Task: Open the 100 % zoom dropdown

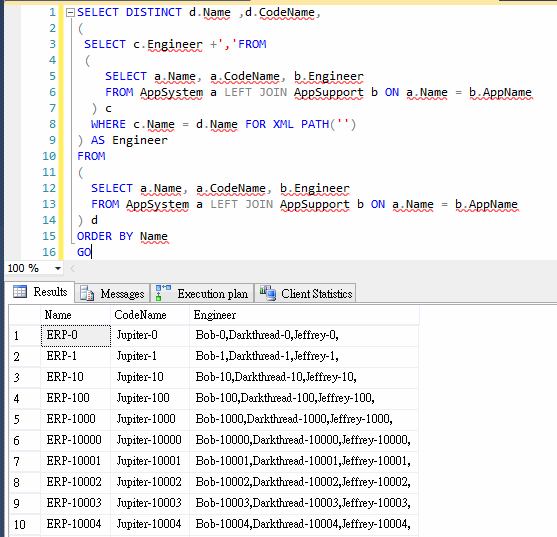Action: 58,268
